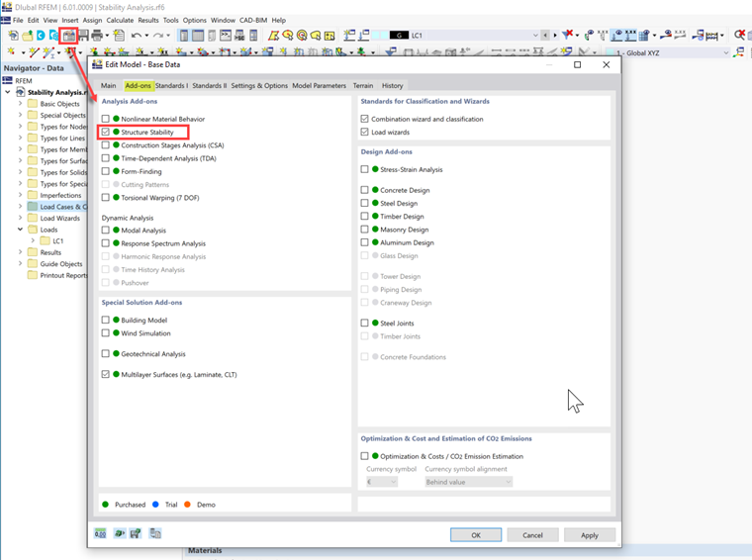Open the Edit Model base data toolbar icon

click(68, 35)
